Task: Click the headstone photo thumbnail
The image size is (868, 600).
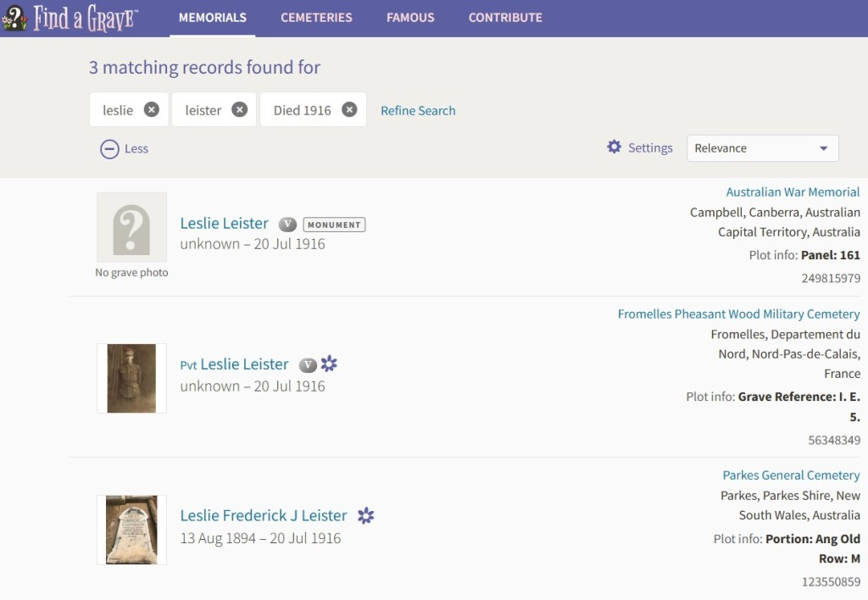Action: pos(131,530)
